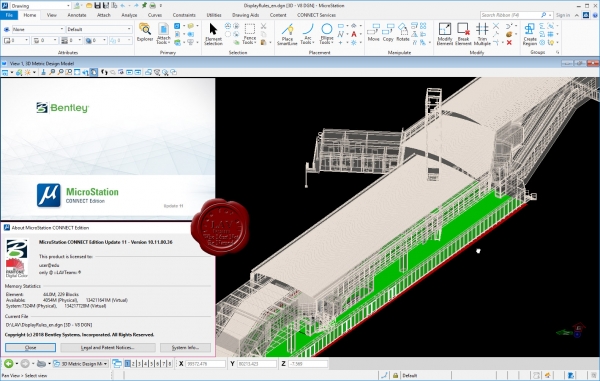Click the Save icon in quick access toolbar
This screenshot has height=381, width=600.
point(97,5)
